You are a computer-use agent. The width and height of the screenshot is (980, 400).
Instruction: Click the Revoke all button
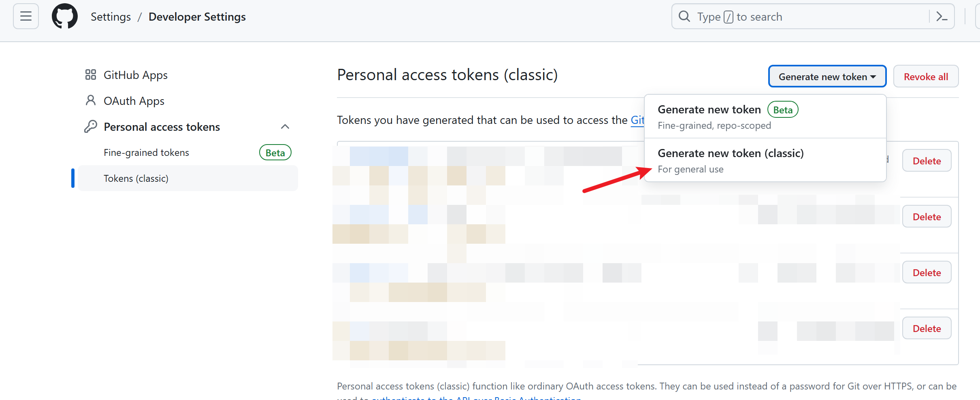pos(926,77)
